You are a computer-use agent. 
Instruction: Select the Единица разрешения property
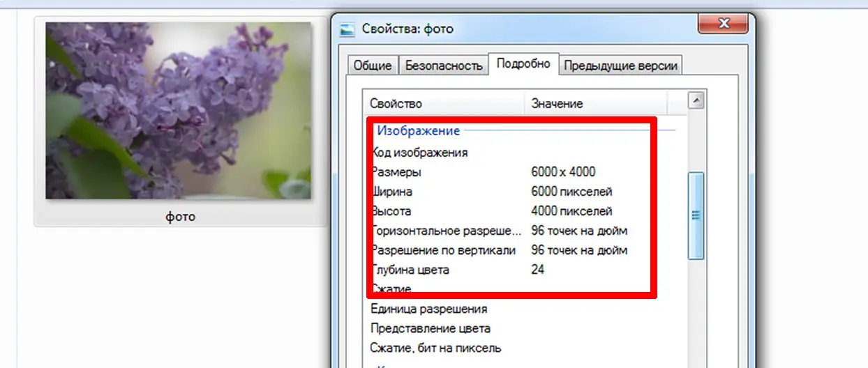coord(428,309)
